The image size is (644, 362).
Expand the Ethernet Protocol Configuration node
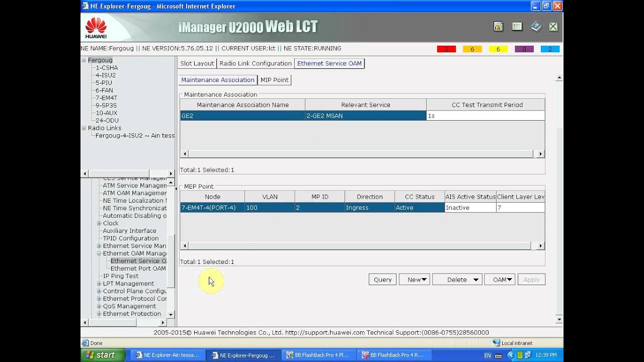pyautogui.click(x=99, y=299)
